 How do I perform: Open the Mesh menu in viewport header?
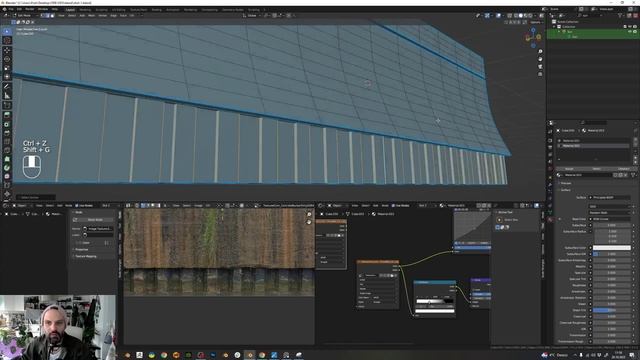tap(91, 16)
